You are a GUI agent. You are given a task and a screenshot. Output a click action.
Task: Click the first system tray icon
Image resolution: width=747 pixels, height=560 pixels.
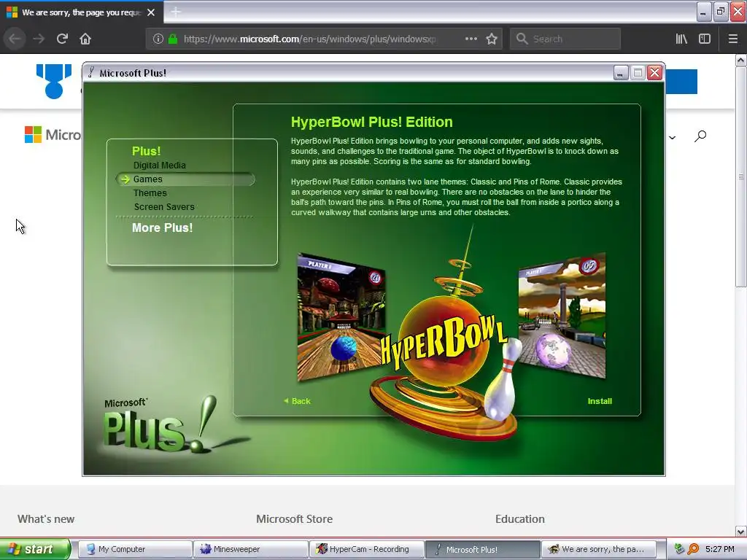[x=679, y=549]
